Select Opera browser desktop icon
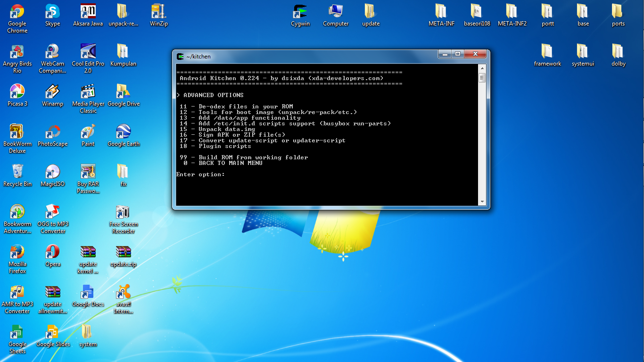644x362 pixels. tap(53, 255)
